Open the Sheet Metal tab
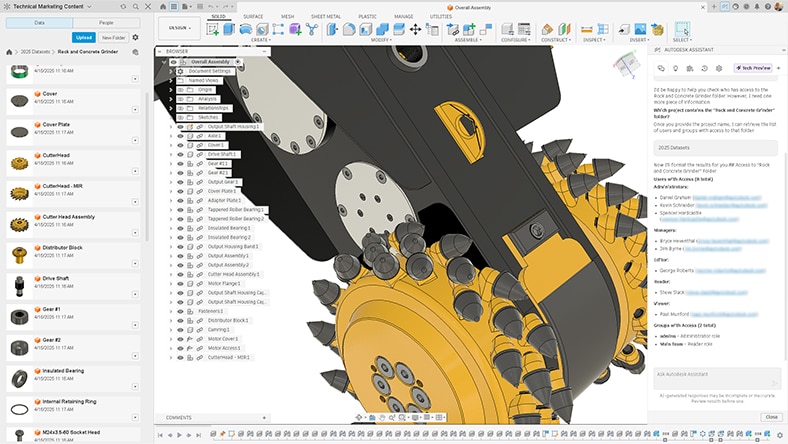Image resolution: width=788 pixels, height=444 pixels. (x=326, y=17)
